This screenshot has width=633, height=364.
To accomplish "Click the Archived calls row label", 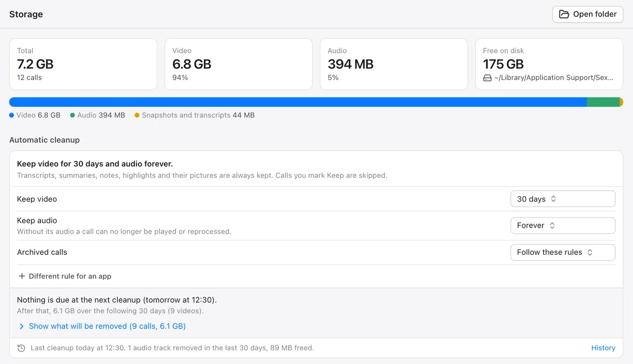I will [x=42, y=252].
